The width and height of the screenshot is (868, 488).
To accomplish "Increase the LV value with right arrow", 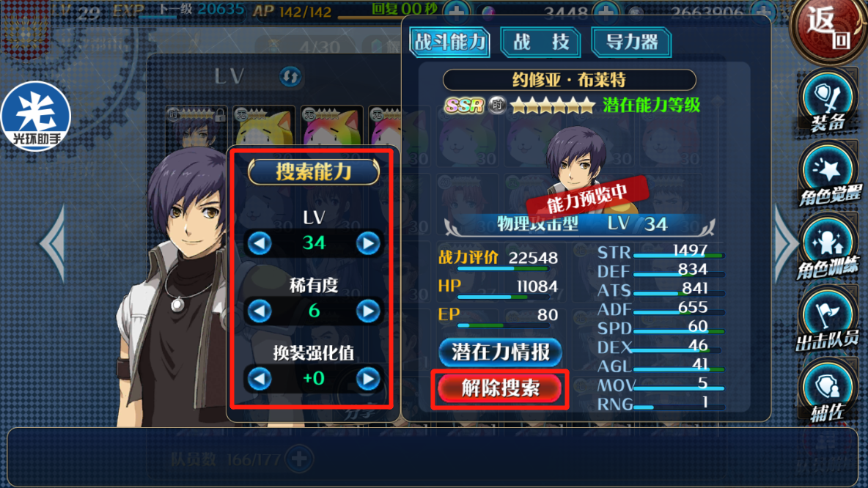I will tap(368, 243).
